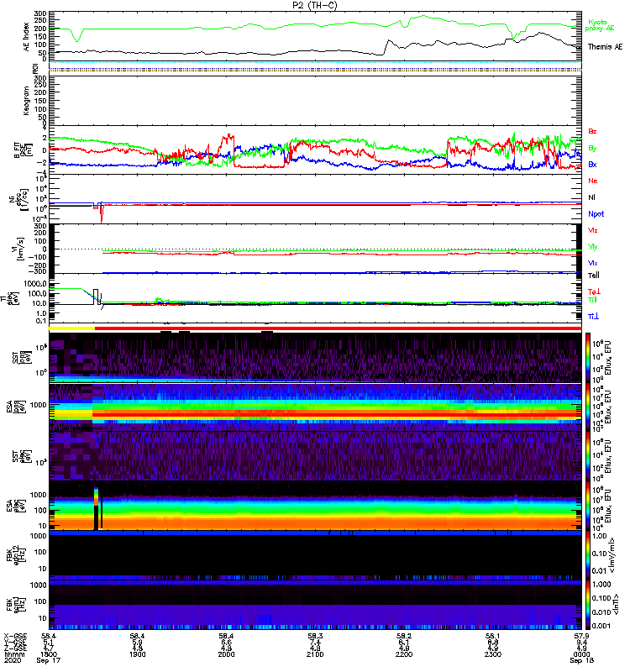The height and width of the screenshot is (672, 630).
Task: Click the SST ions Eflux colorbar
Action: pyautogui.click(x=588, y=358)
